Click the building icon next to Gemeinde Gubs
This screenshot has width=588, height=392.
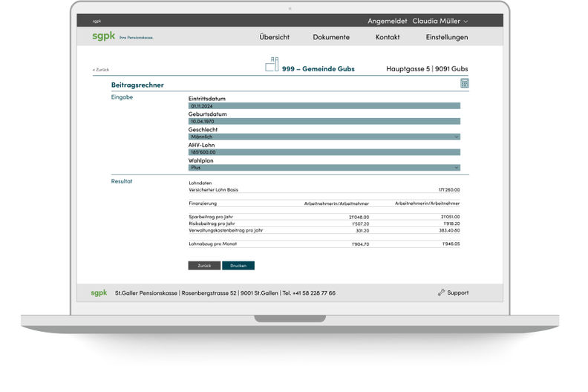(272, 65)
